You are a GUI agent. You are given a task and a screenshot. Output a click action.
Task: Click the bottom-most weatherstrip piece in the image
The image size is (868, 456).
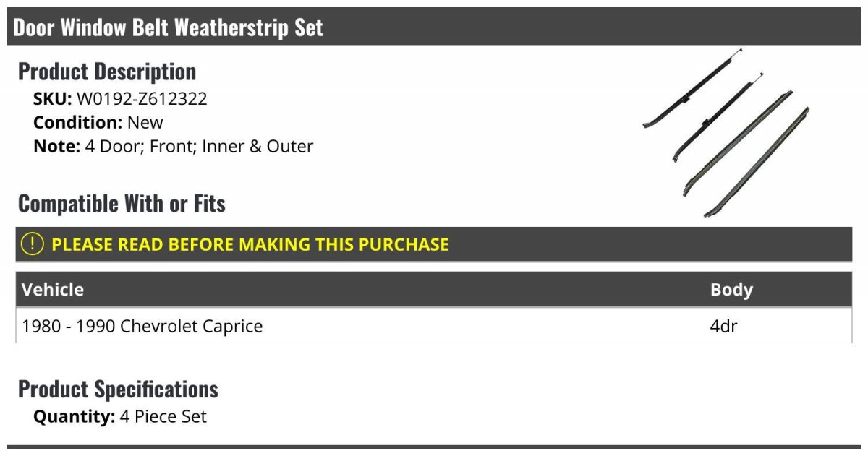[x=756, y=163]
